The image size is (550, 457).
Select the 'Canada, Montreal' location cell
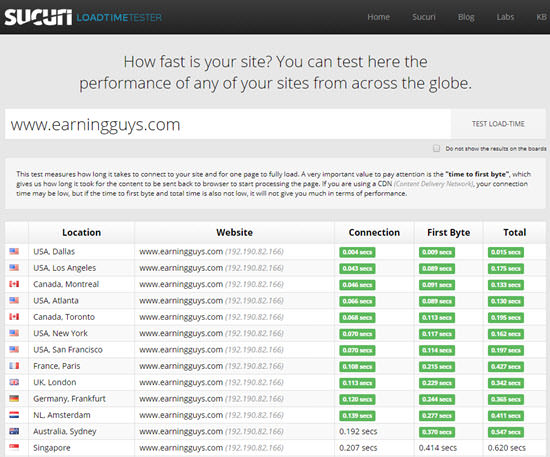pyautogui.click(x=81, y=284)
